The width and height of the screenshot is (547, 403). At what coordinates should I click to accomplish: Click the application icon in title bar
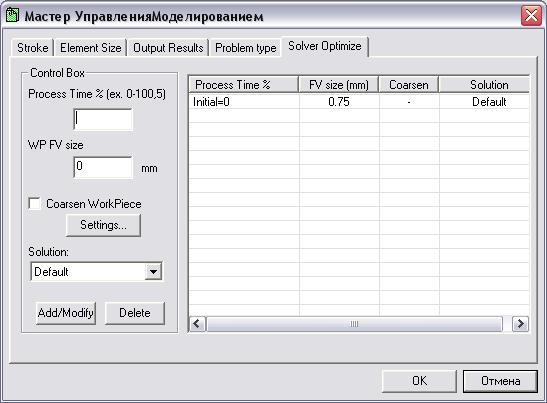tap(12, 16)
